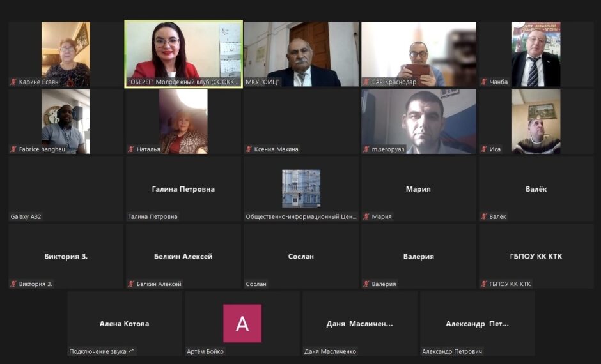This screenshot has width=601, height=364.
Task: Select the Александр Петрович participant tile
Action: click(x=478, y=324)
